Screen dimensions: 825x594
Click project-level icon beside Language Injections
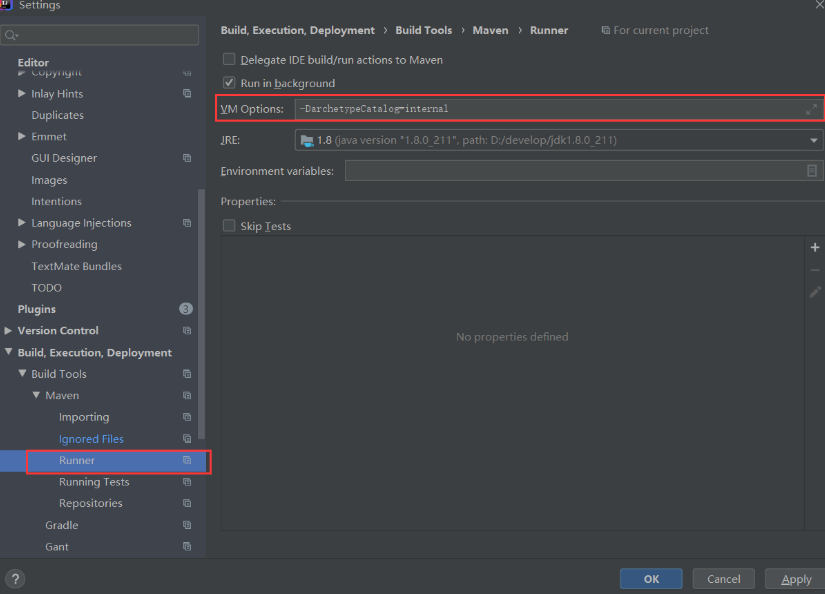187,223
